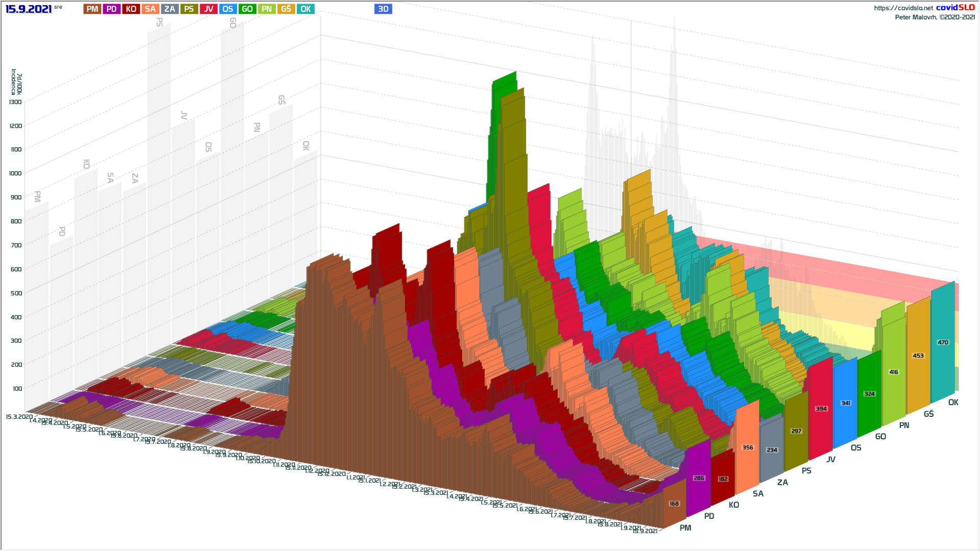Image resolution: width=980 pixels, height=551 pixels.
Task: Switch the 3D view mode button
Action: pyautogui.click(x=383, y=9)
